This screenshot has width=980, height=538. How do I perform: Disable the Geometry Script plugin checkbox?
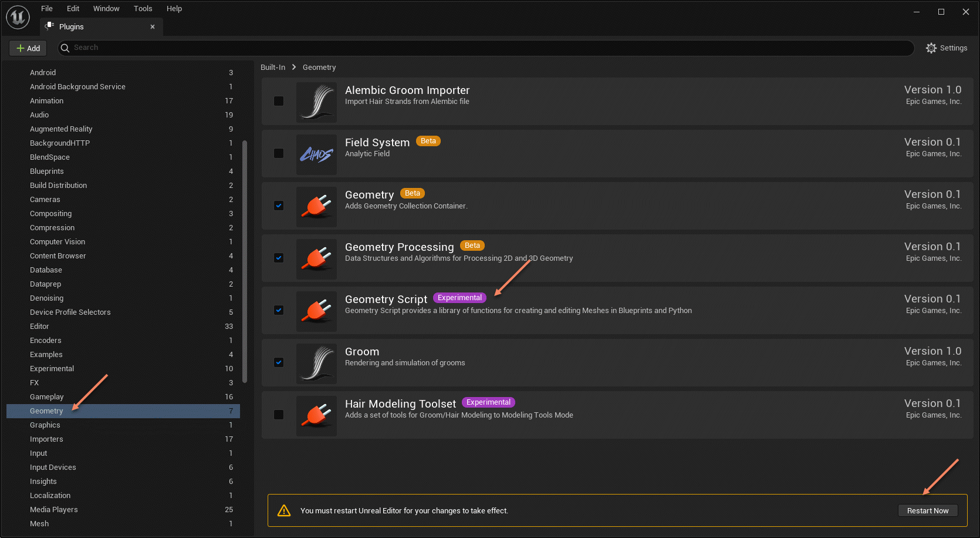(x=279, y=310)
